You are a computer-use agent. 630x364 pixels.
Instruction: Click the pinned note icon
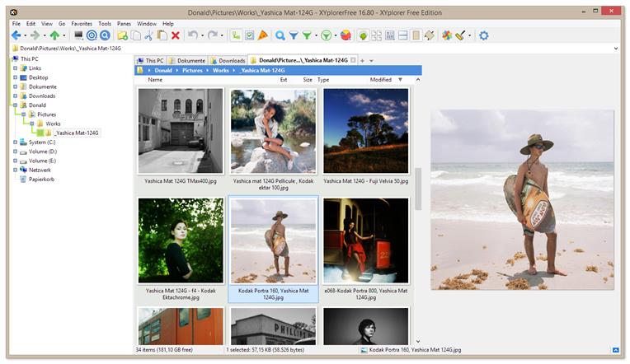coord(430,35)
